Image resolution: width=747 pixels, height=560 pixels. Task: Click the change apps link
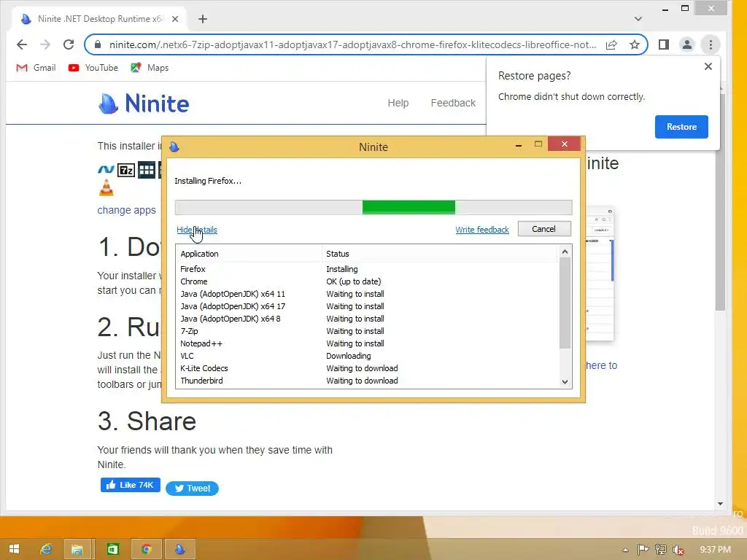[x=126, y=210]
